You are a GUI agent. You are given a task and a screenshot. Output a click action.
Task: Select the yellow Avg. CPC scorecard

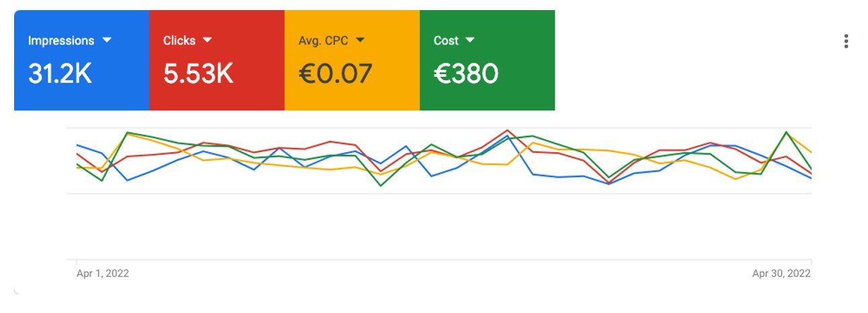[x=352, y=60]
